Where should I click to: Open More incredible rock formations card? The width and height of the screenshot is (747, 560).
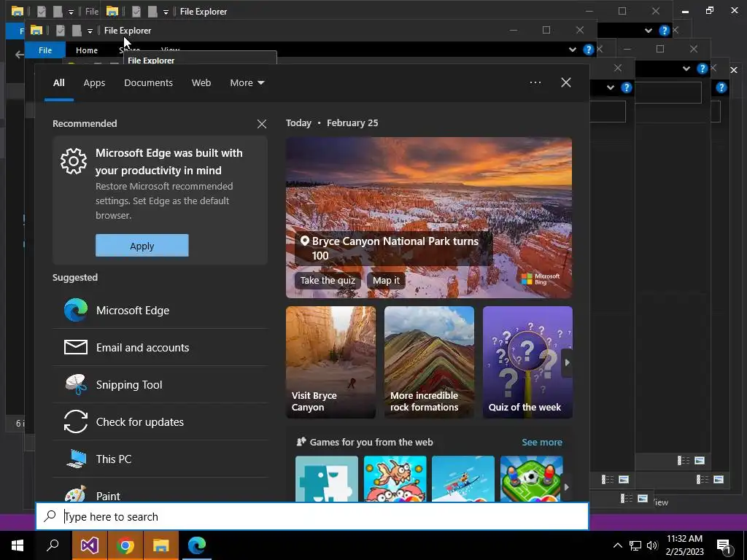(x=429, y=362)
